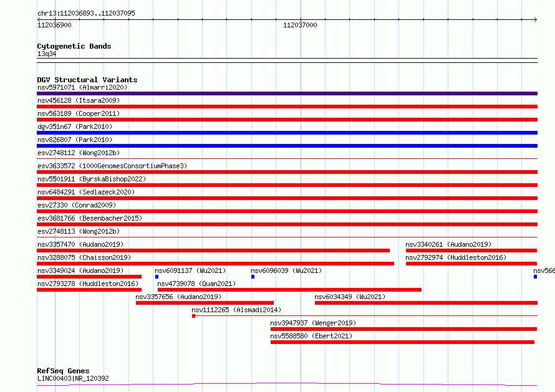Select nsv826807 (Park2010) variant label
The image size is (555, 392).
pyautogui.click(x=75, y=140)
